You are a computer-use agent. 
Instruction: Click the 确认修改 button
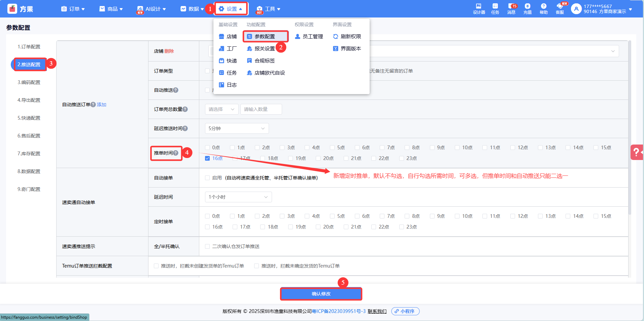click(321, 294)
